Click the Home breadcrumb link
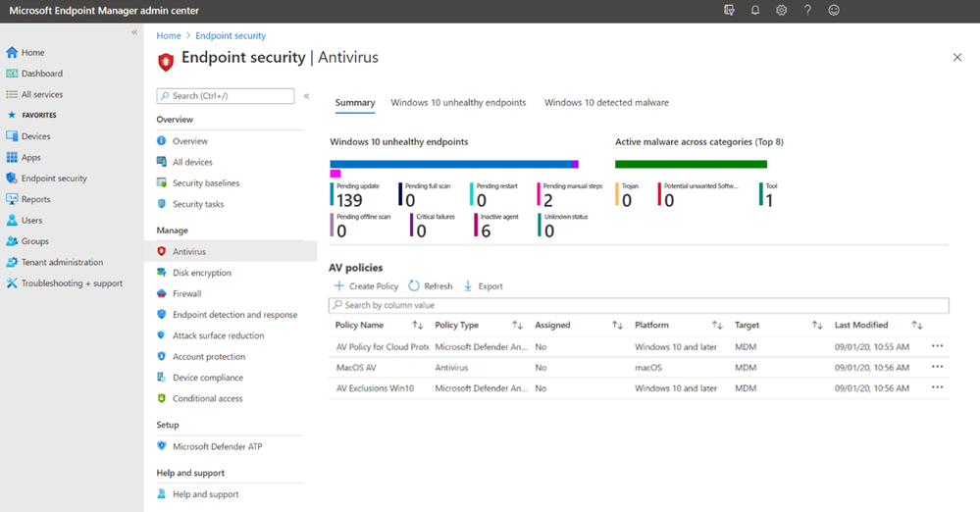Screen dimensions: 980x512 click(169, 35)
